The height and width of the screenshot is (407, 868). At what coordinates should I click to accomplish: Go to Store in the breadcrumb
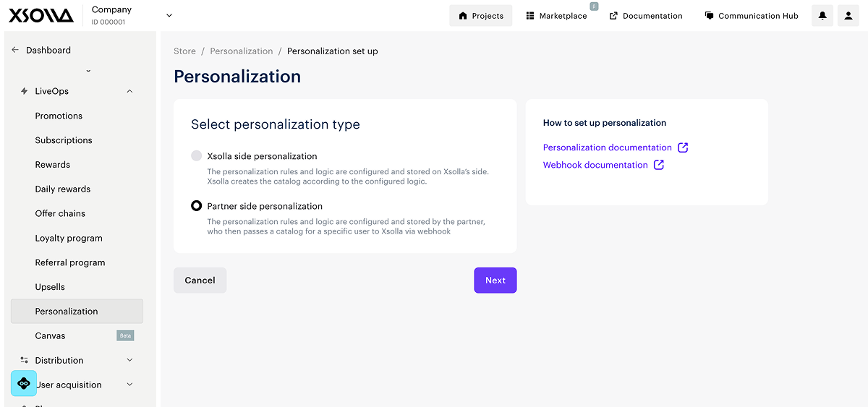point(184,51)
